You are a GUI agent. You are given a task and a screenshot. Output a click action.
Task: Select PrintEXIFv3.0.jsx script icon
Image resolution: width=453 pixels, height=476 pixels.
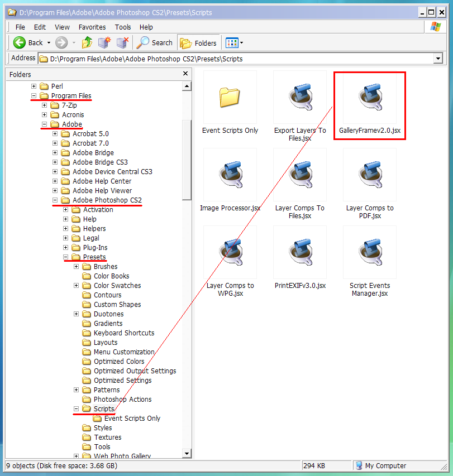coord(300,252)
